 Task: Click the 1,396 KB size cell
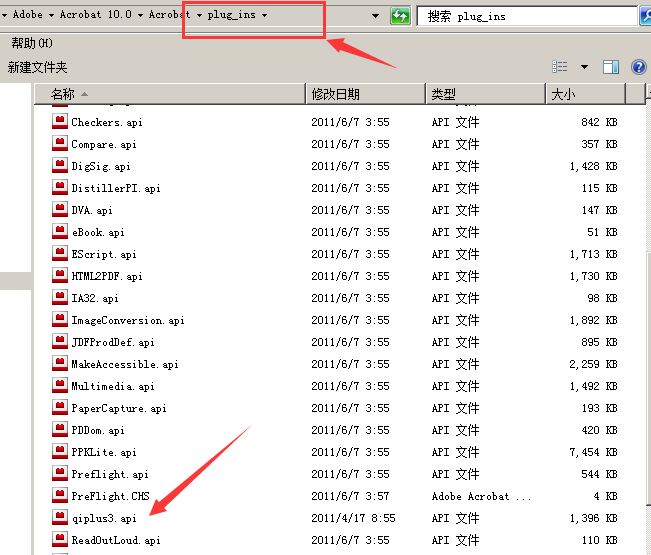click(593, 518)
